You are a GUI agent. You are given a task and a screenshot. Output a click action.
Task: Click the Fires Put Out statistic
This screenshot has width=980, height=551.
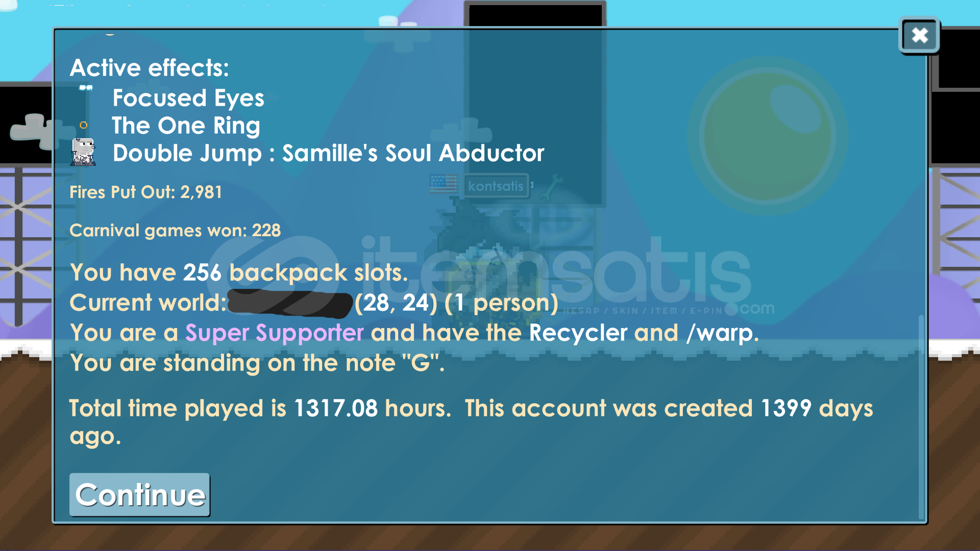[146, 192]
